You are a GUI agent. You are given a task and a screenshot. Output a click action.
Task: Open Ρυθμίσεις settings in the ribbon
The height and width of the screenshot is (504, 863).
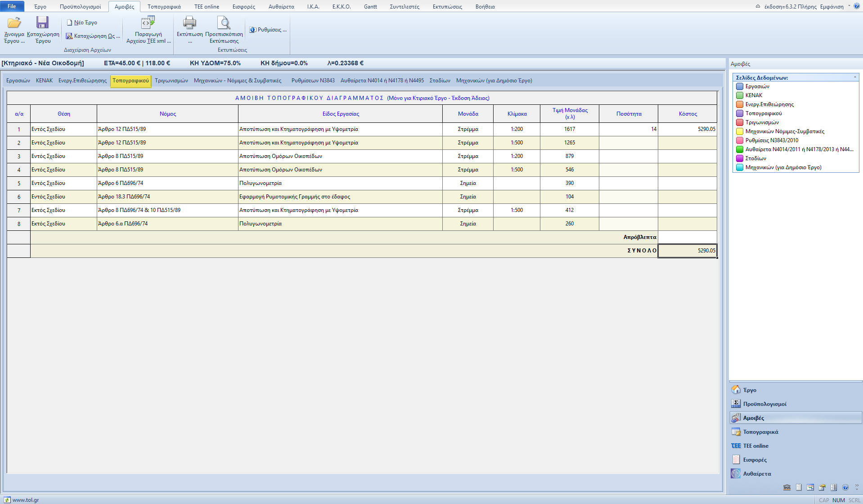pyautogui.click(x=268, y=30)
